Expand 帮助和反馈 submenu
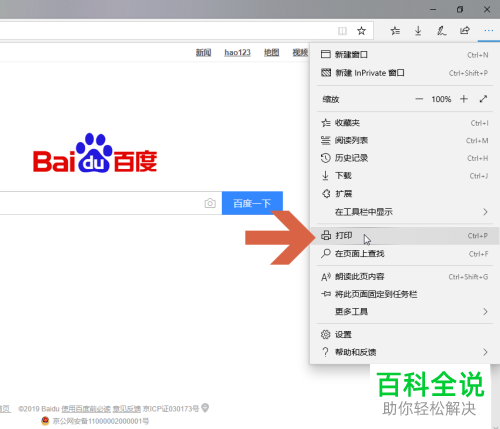This screenshot has width=500, height=429. 404,352
